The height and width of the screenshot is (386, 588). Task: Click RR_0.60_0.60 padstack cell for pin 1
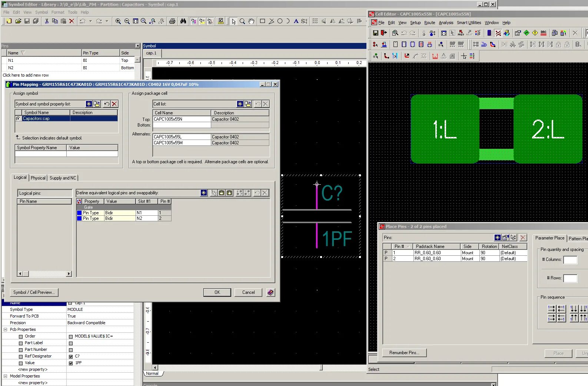click(x=437, y=253)
